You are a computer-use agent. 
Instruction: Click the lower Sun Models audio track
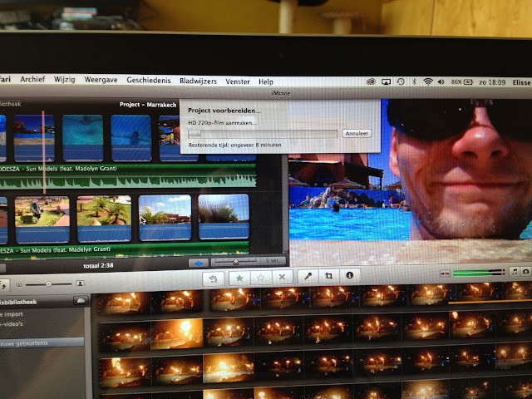(x=125, y=249)
